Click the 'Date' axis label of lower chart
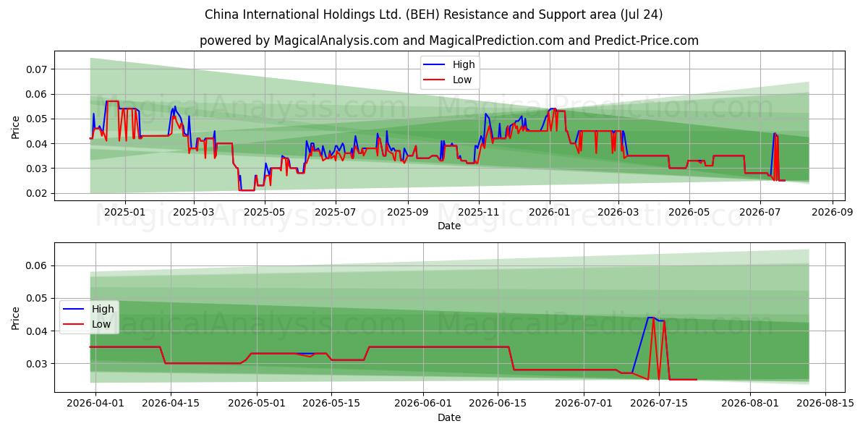868x434 pixels. click(449, 417)
